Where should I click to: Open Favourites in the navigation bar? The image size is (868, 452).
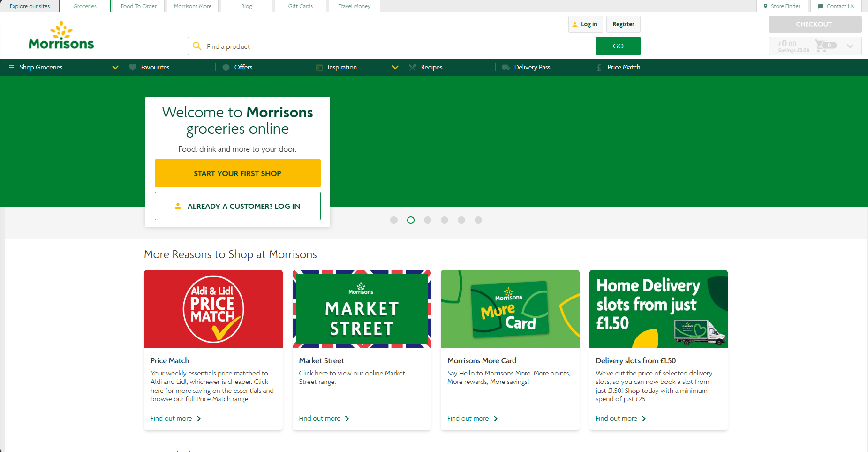click(x=155, y=67)
